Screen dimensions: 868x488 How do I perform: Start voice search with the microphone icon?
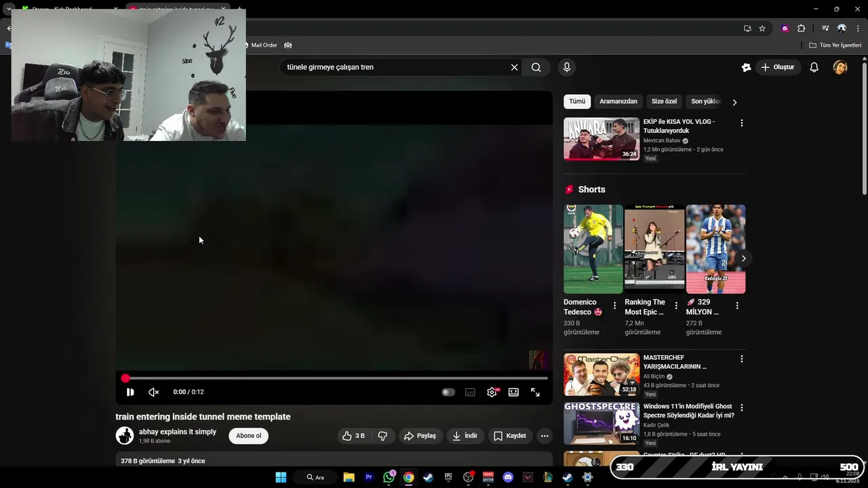pyautogui.click(x=567, y=67)
